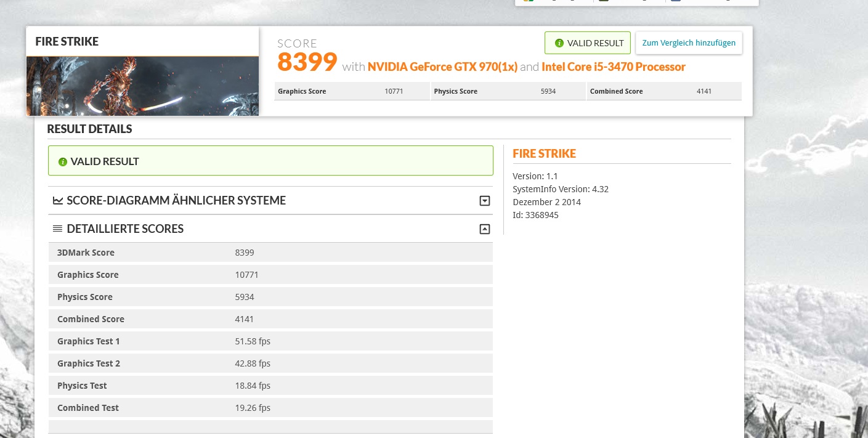Collapse the DETAILLIERTE SCORES arrow toggle

pyautogui.click(x=485, y=229)
